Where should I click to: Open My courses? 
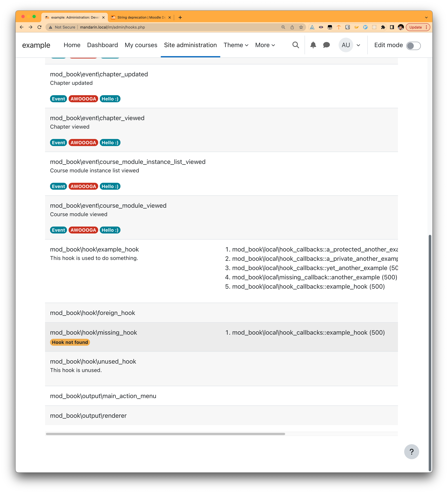141,45
